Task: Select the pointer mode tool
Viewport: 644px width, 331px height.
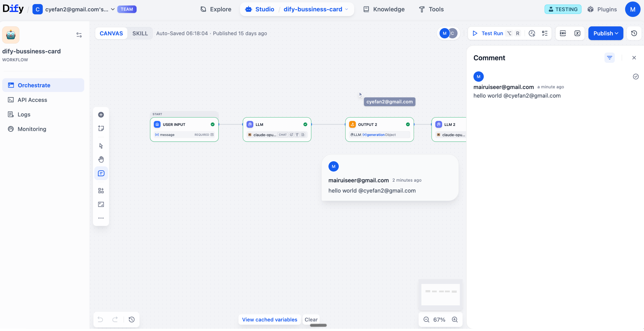Action: 101,146
